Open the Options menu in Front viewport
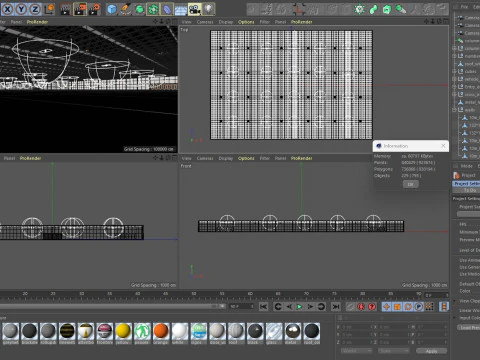Viewport: 480px width, 360px height. [x=246, y=158]
